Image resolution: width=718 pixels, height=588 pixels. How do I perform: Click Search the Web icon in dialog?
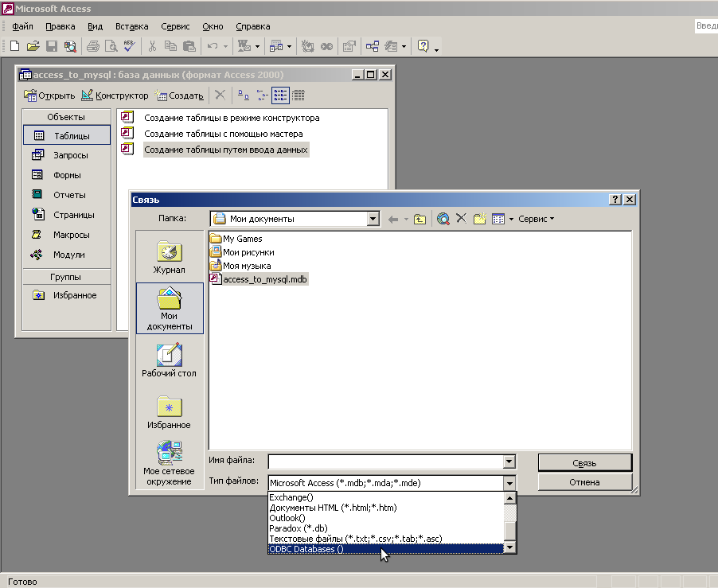[443, 219]
